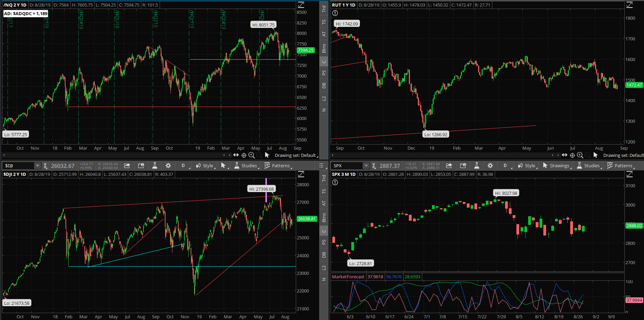Click the alert info circle on SPX chart

tap(335, 182)
